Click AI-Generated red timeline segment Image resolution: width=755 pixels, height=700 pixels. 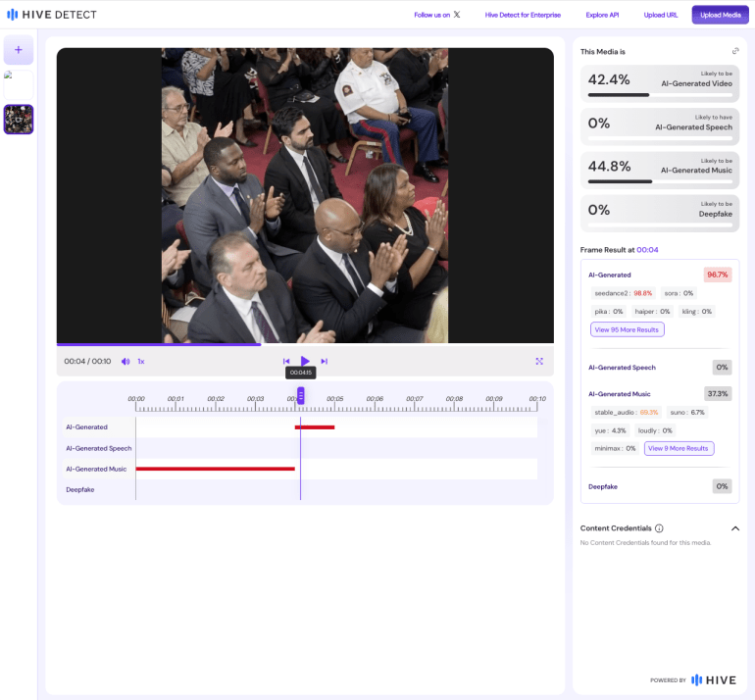point(315,427)
